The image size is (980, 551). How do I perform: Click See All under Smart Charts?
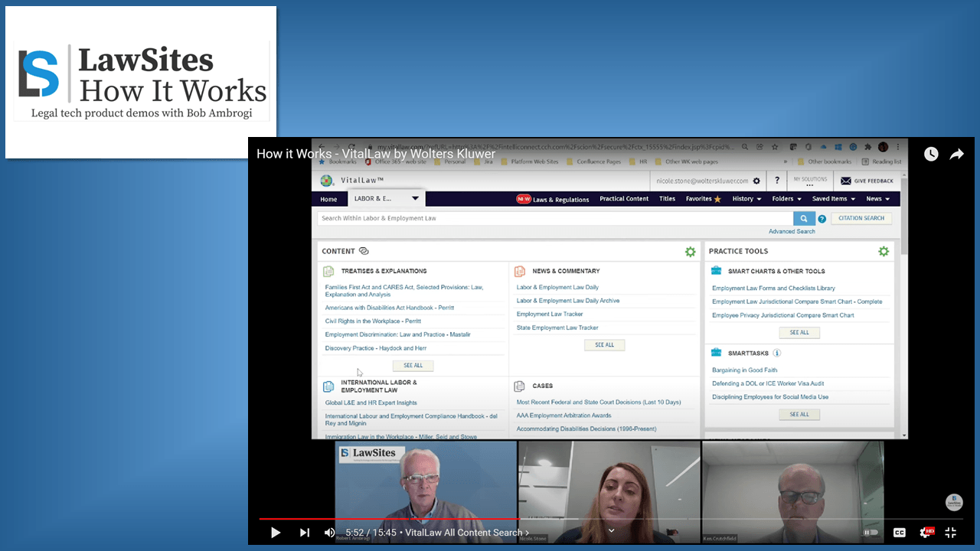tap(799, 333)
